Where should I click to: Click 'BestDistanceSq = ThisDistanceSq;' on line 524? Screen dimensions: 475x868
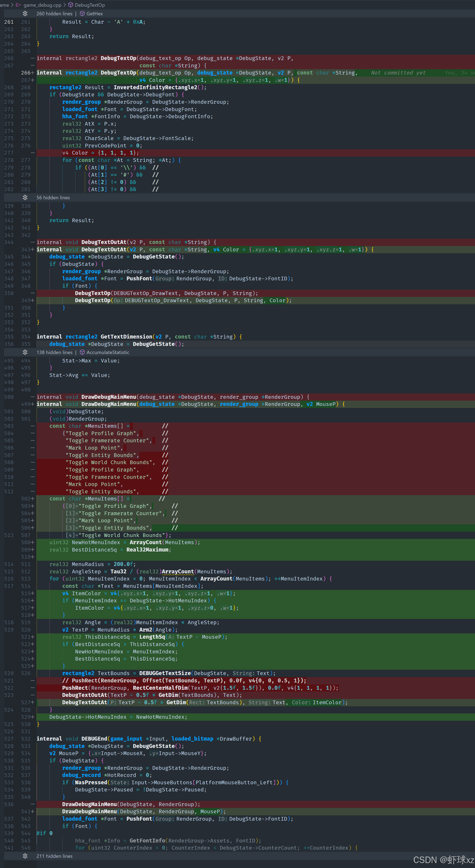pos(126,659)
